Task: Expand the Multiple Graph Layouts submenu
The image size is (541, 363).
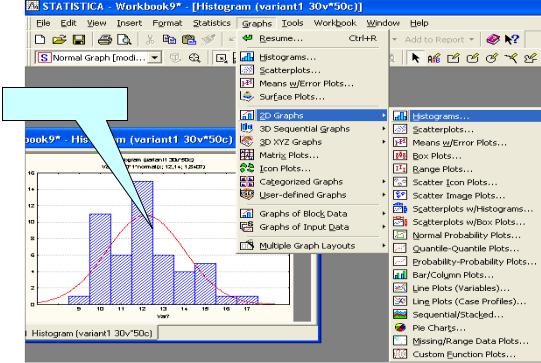Action: point(384,245)
